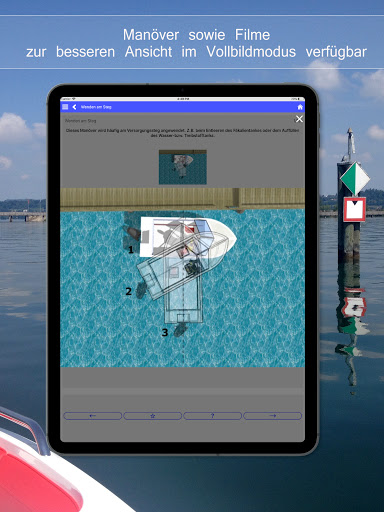Tap the large boat turning diagram

[182, 277]
